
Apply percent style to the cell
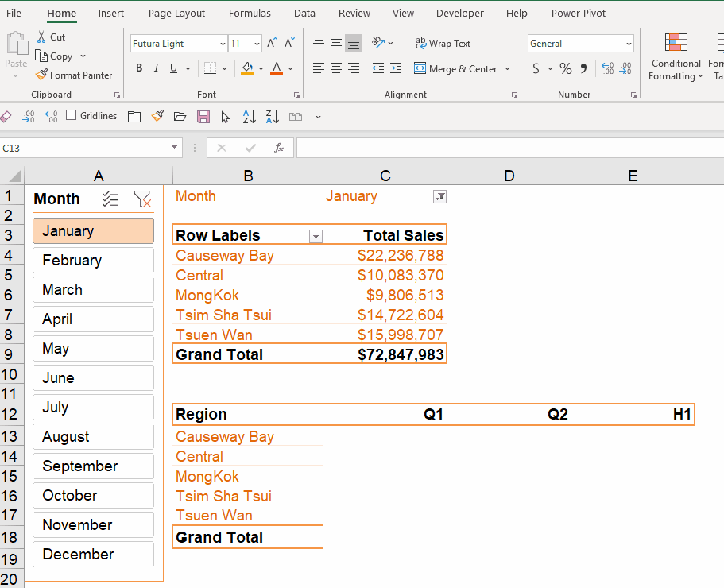tap(565, 69)
